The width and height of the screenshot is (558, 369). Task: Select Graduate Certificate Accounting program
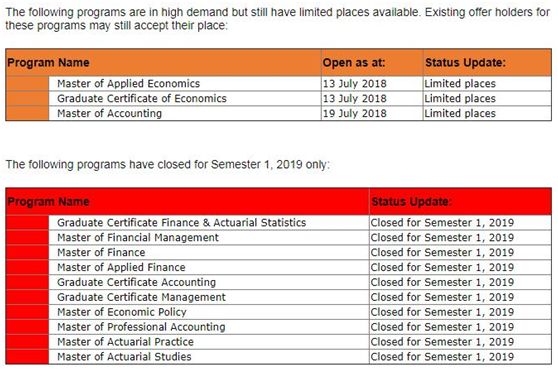coord(136,282)
